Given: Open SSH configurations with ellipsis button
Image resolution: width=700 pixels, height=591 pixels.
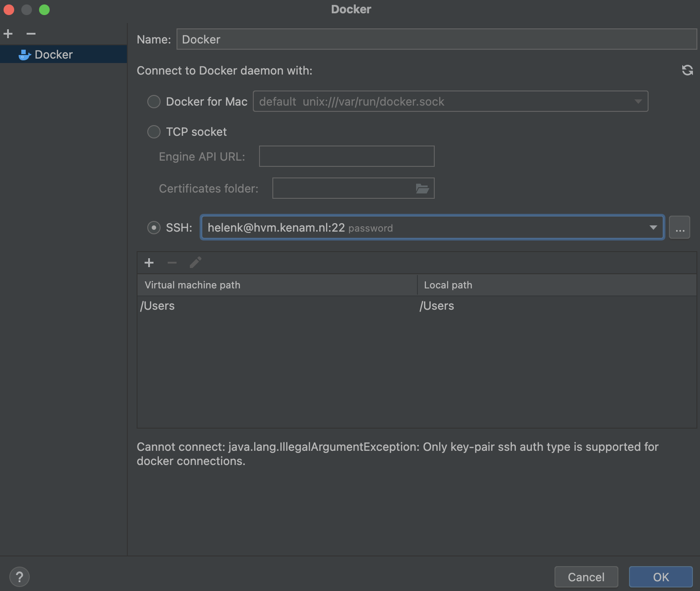Looking at the screenshot, I should [680, 227].
